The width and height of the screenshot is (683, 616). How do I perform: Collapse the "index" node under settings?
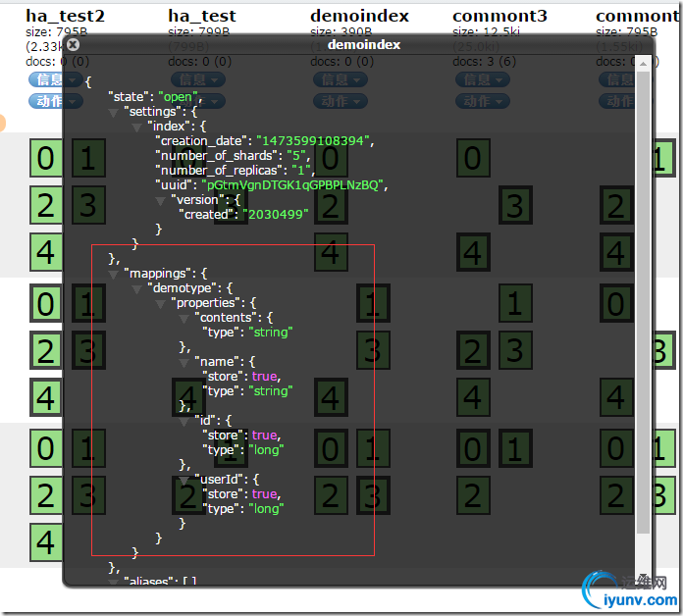coord(136,128)
